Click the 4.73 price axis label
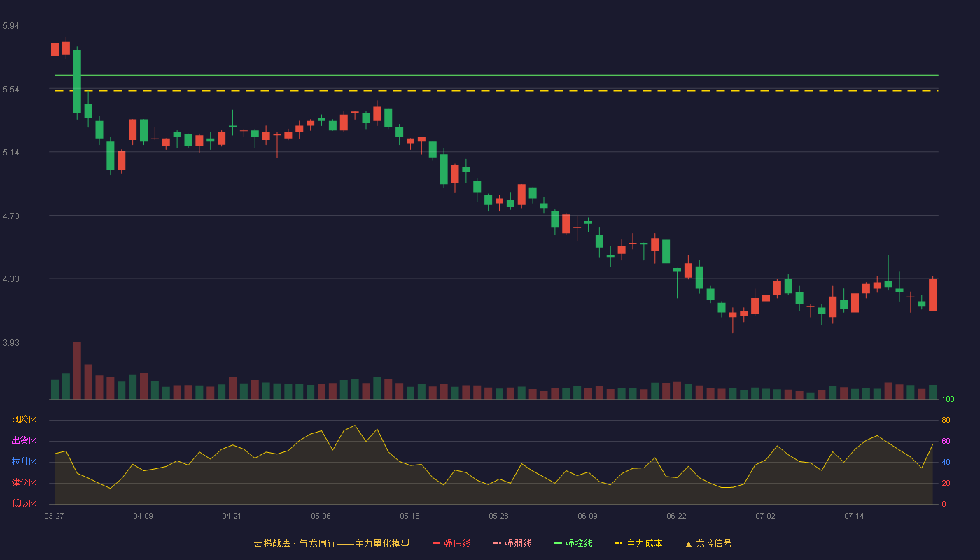This screenshot has height=560, width=980. tap(11, 216)
